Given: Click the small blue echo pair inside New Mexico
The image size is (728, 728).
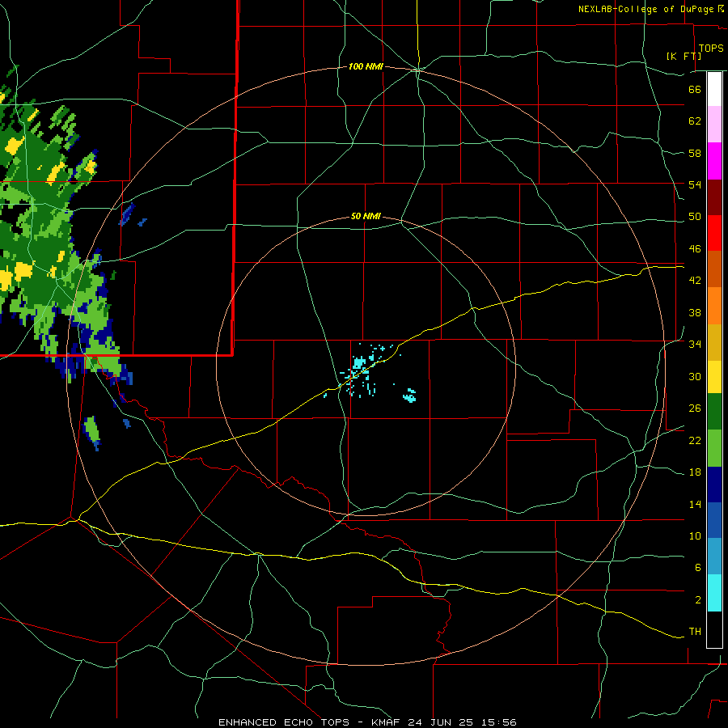Looking at the screenshot, I should point(133,215).
